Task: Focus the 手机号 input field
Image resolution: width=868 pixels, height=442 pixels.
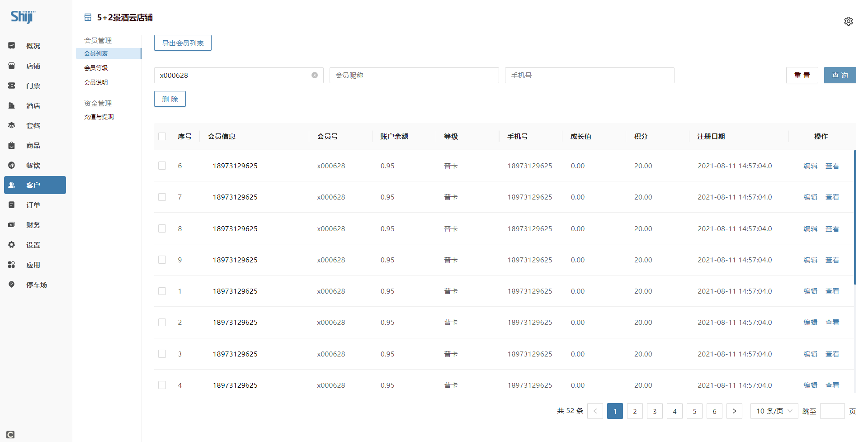Action: [590, 75]
